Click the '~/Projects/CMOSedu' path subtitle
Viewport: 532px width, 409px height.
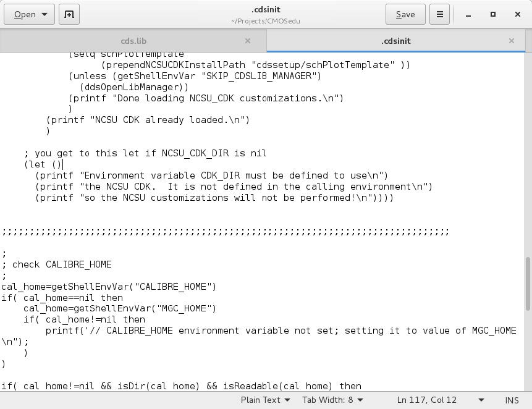(x=266, y=21)
